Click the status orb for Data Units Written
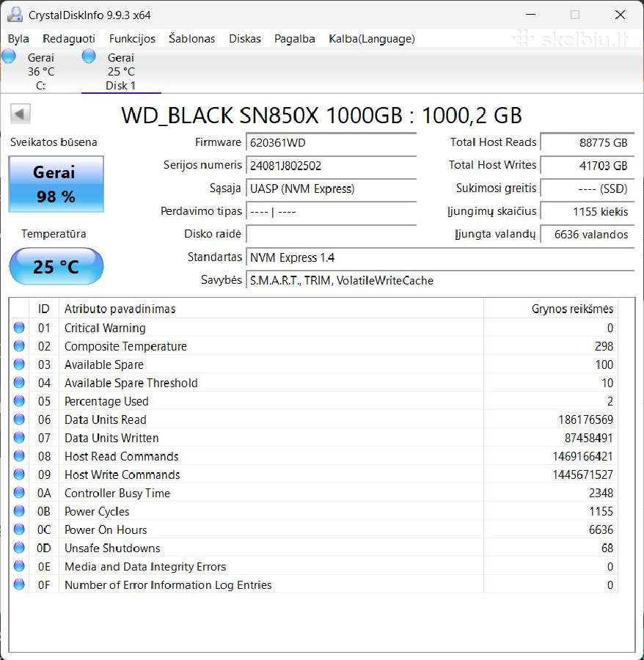 [x=19, y=437]
